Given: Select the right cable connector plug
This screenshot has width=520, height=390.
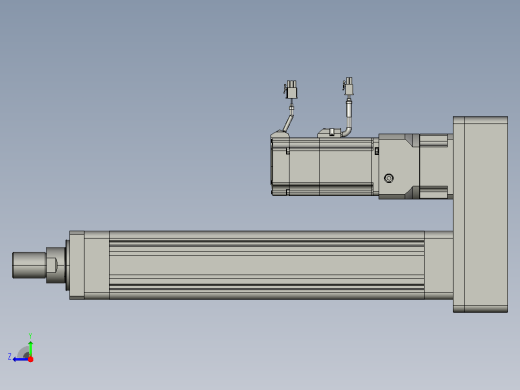Looking at the screenshot, I should (348, 87).
